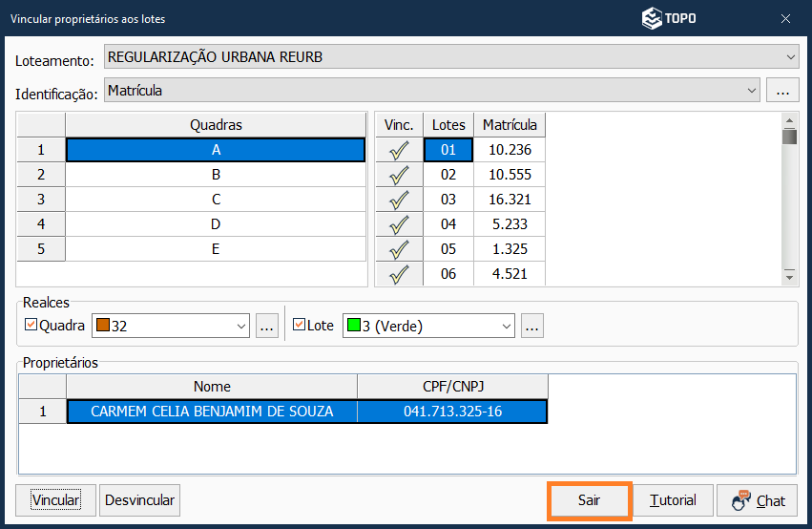Expand the Identificação dropdown

[751, 91]
